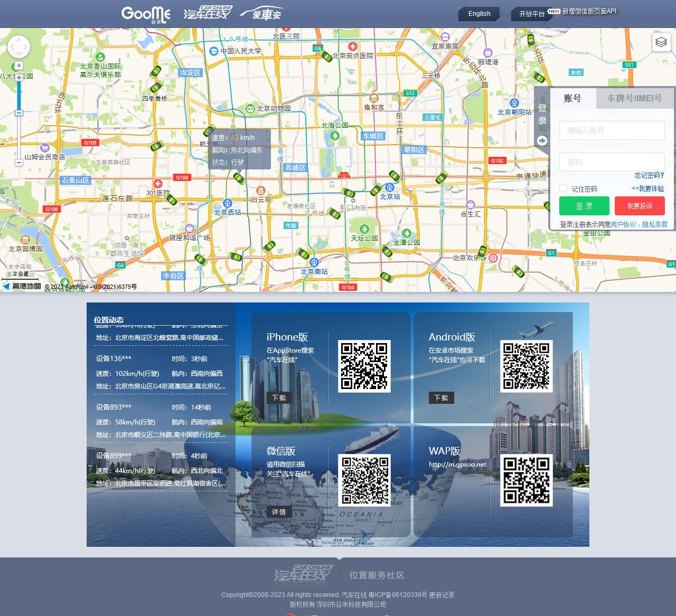Switch to the 账号 login tab
The height and width of the screenshot is (616, 676).
(572, 98)
